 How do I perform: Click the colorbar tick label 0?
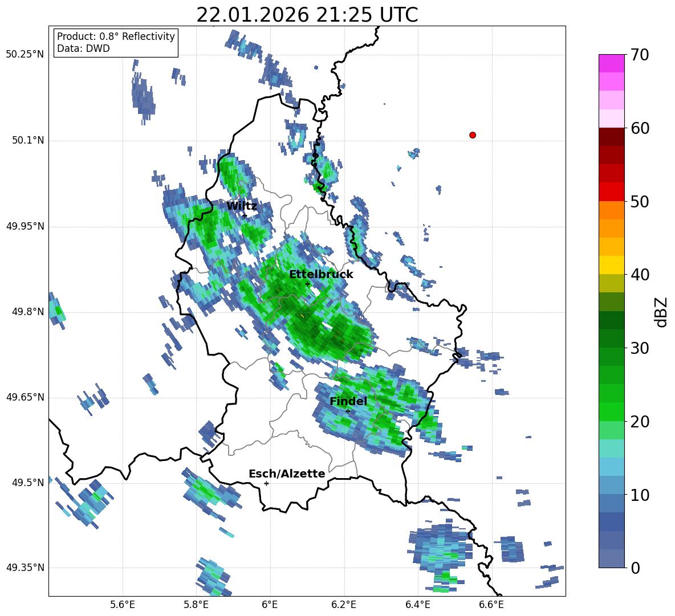click(635, 568)
